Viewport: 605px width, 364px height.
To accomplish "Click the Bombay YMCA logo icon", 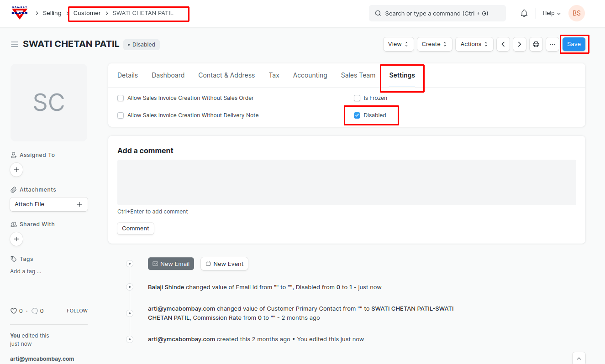I will (20, 13).
